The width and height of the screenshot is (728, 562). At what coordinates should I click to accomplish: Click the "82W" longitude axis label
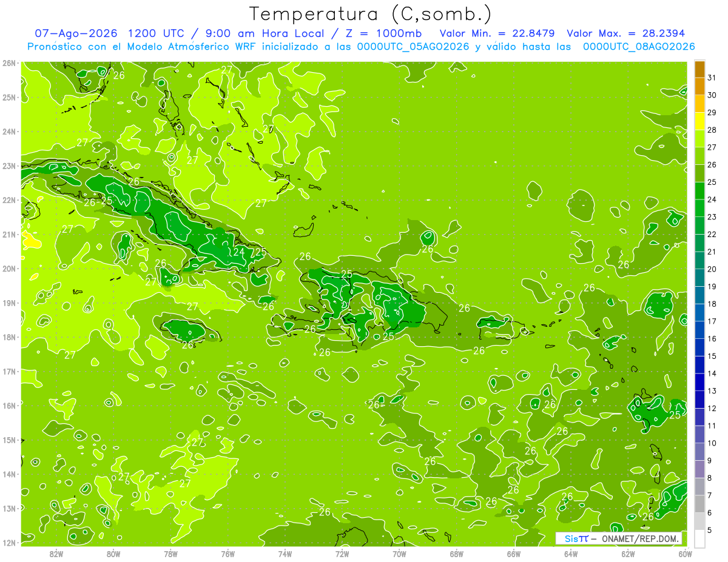pyautogui.click(x=56, y=554)
